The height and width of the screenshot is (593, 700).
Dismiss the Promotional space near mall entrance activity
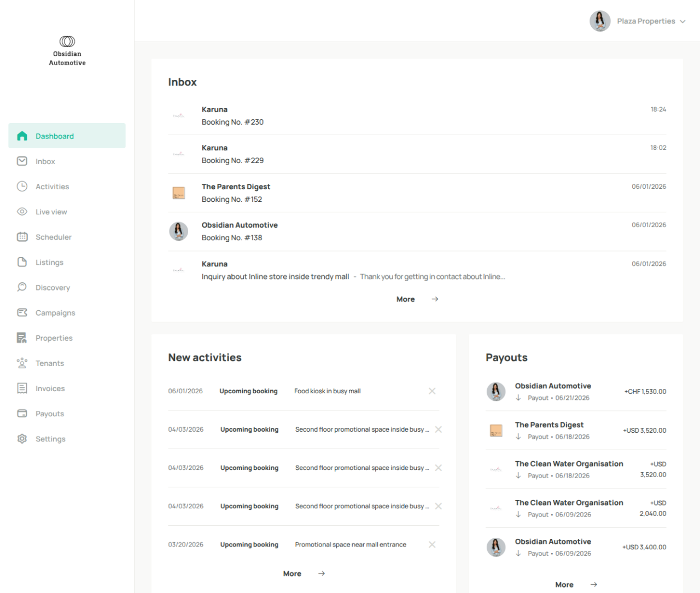coord(432,544)
